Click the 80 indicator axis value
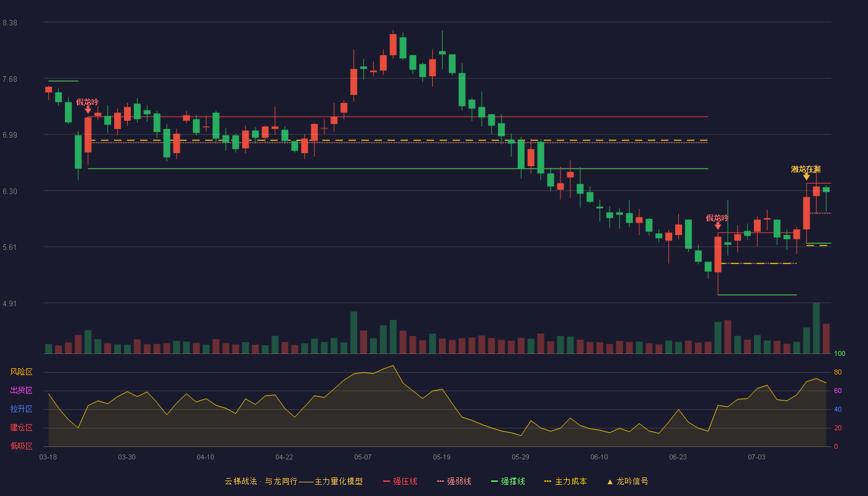Viewport: 868px width, 496px height. (838, 373)
